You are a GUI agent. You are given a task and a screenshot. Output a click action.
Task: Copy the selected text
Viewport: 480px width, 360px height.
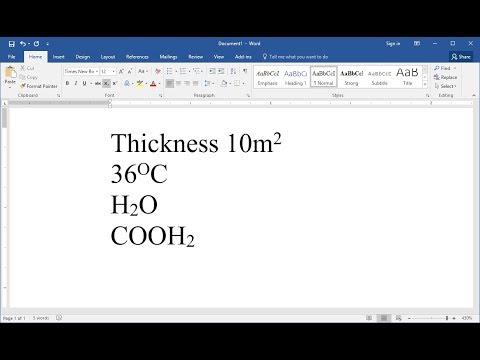tap(29, 77)
